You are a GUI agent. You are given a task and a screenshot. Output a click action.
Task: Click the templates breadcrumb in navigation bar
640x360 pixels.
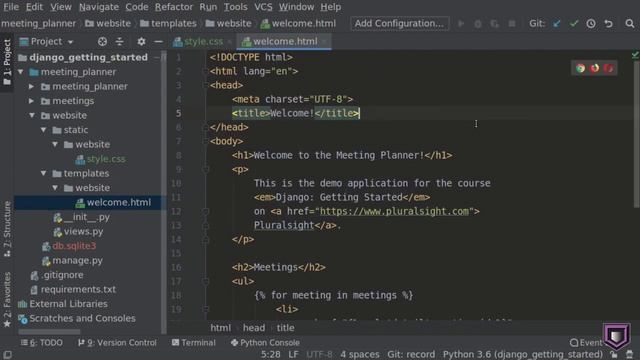[169, 24]
